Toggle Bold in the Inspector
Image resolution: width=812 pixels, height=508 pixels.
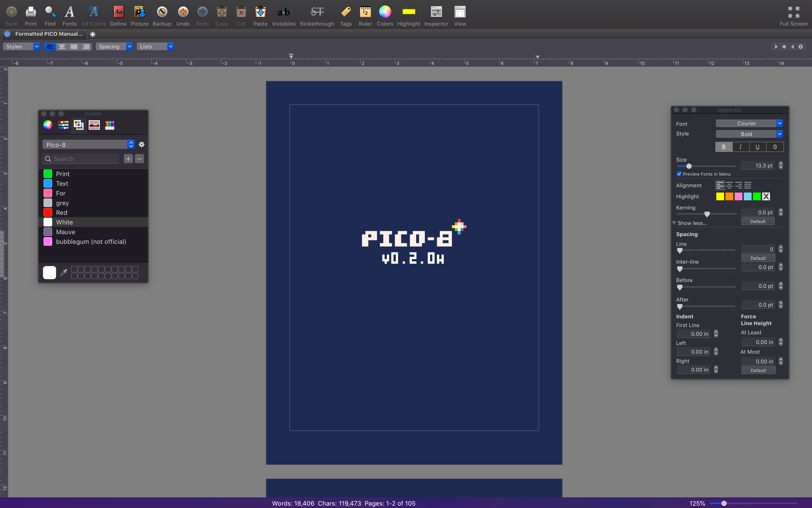tap(724, 147)
